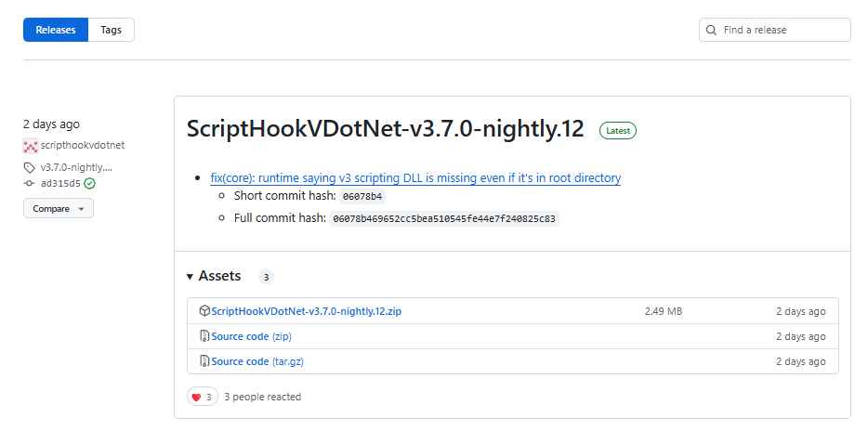Download Source code (tar.gz)
The height and width of the screenshot is (431, 868).
(x=257, y=361)
